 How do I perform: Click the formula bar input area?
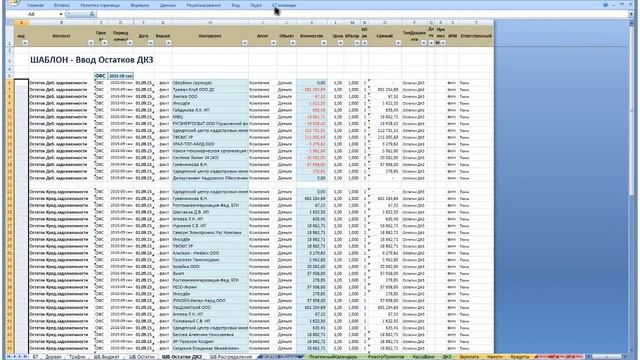[x=362, y=14]
